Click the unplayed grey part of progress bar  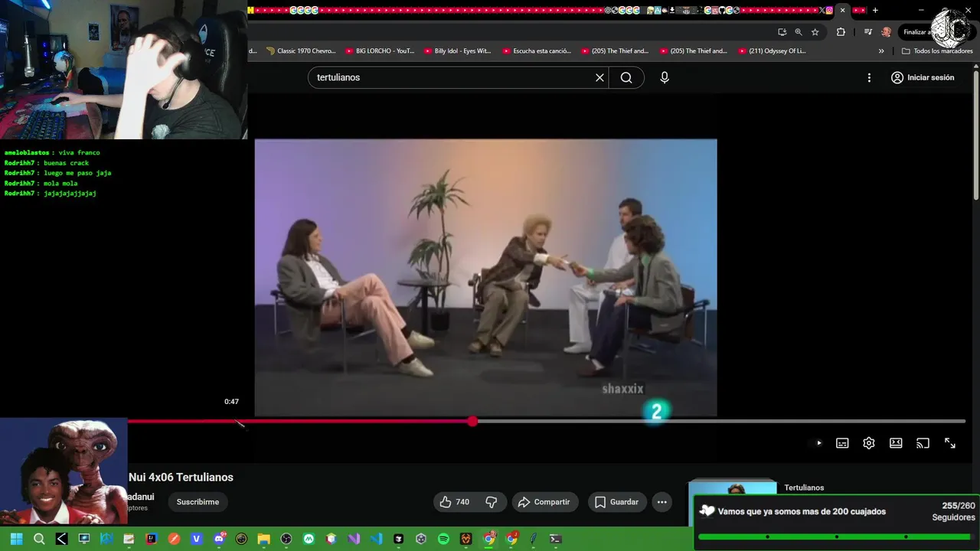click(720, 422)
